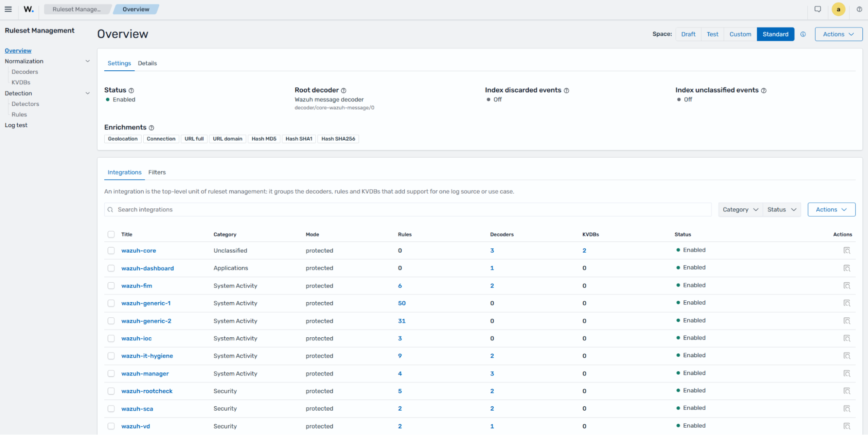Open the wazuh-it-hygiene integration link
The width and height of the screenshot is (868, 435).
pyautogui.click(x=147, y=356)
